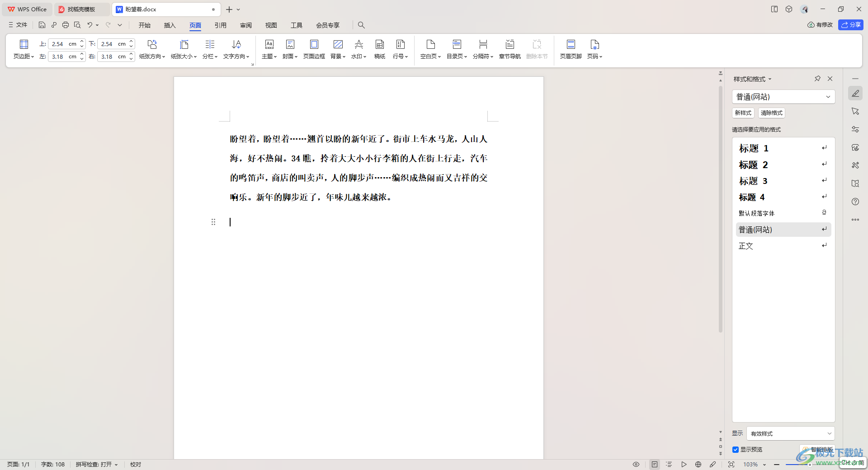
Task: Switch to the 审阅 ribbon tab
Action: [x=246, y=25]
